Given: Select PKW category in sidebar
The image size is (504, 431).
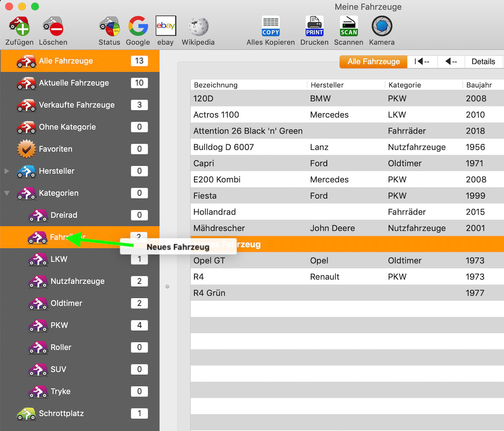Looking at the screenshot, I should pyautogui.click(x=80, y=325).
